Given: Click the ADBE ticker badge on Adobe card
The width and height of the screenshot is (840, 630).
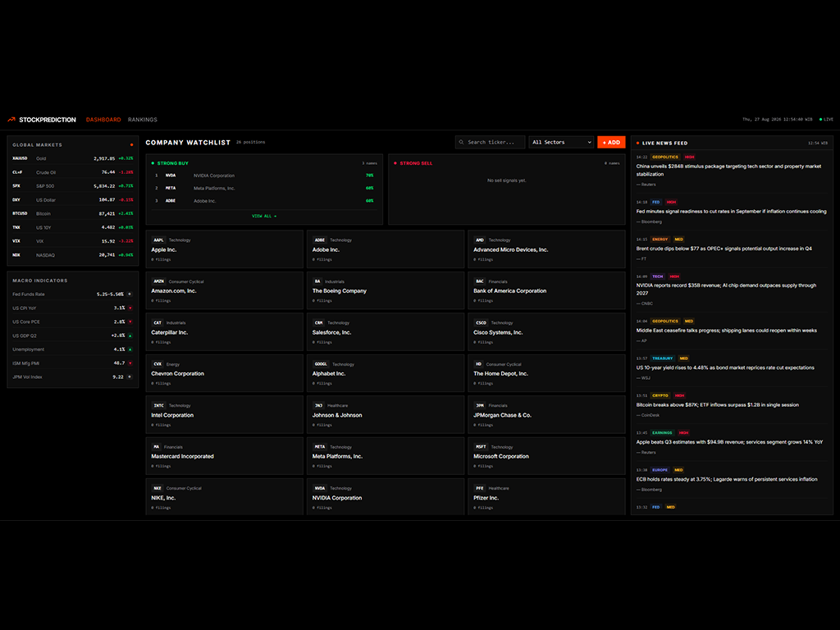Looking at the screenshot, I should coord(320,240).
